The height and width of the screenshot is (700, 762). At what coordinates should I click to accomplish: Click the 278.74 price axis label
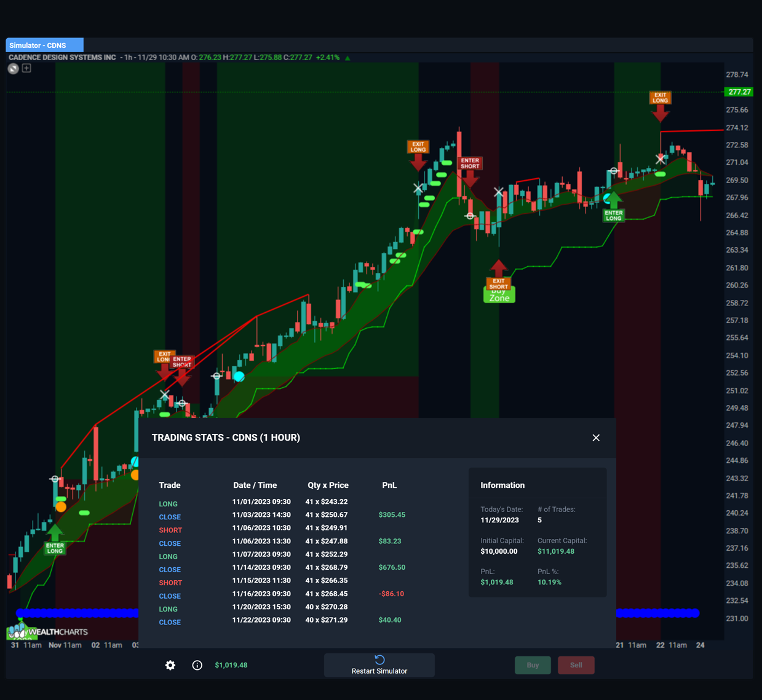[x=737, y=74]
